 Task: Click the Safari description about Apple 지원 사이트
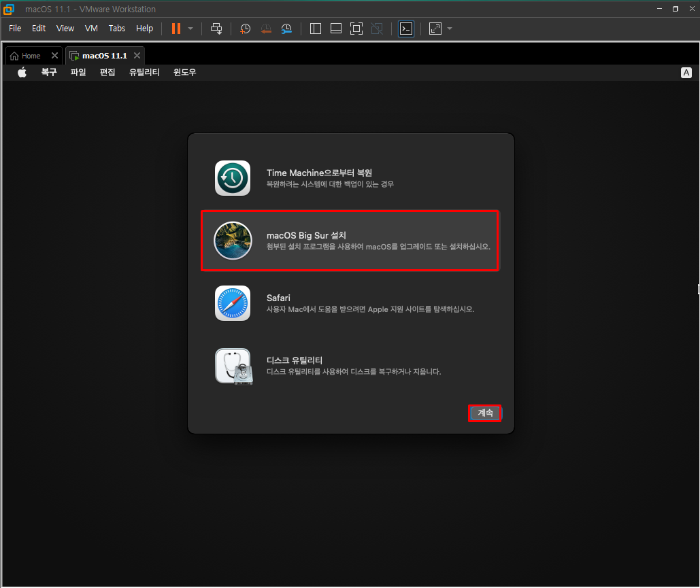click(x=370, y=309)
